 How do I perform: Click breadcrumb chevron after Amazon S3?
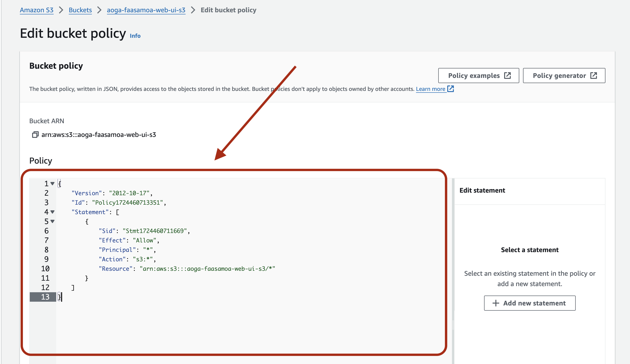[x=61, y=10]
